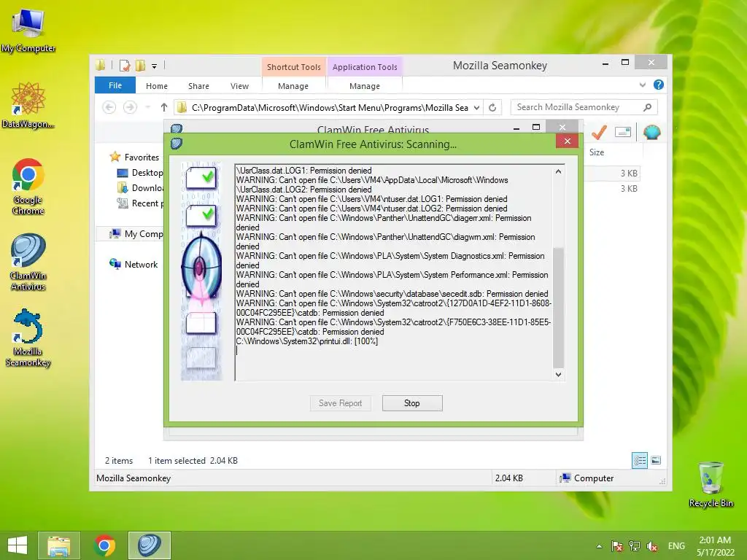The width and height of the screenshot is (747, 560).
Task: Click the address bar path
Action: point(330,108)
